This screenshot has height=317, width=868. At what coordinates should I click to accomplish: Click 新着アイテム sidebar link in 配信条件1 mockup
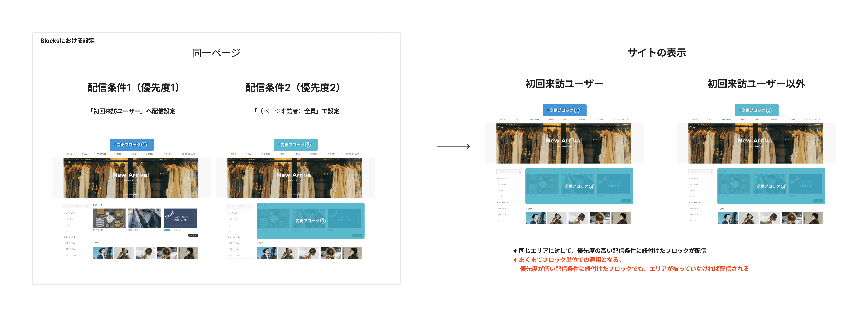tap(70, 243)
